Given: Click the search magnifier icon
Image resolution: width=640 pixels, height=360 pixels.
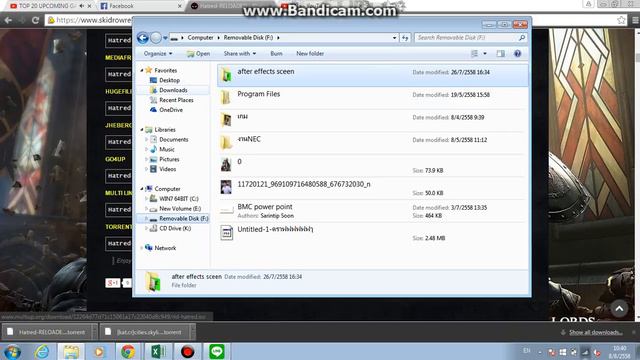Looking at the screenshot, I should click(x=522, y=38).
